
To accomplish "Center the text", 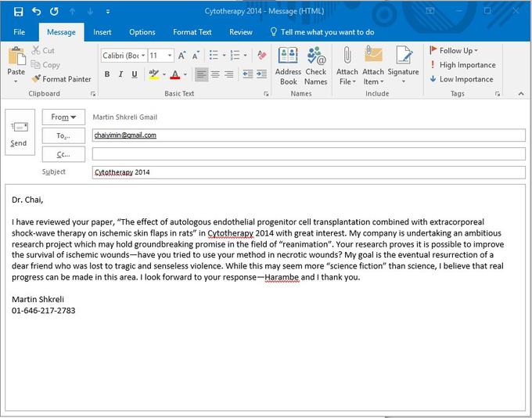I will [x=215, y=74].
